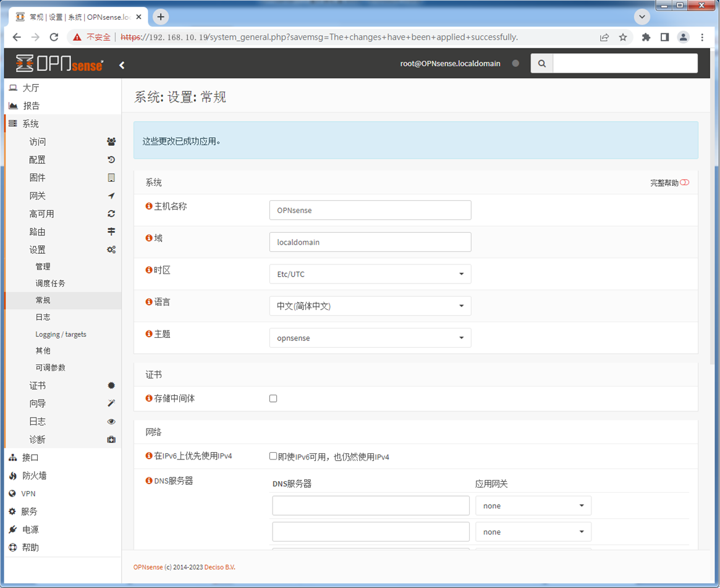The height and width of the screenshot is (588, 720).
Task: Collapse the sidebar with the arrow icon
Action: [x=122, y=65]
